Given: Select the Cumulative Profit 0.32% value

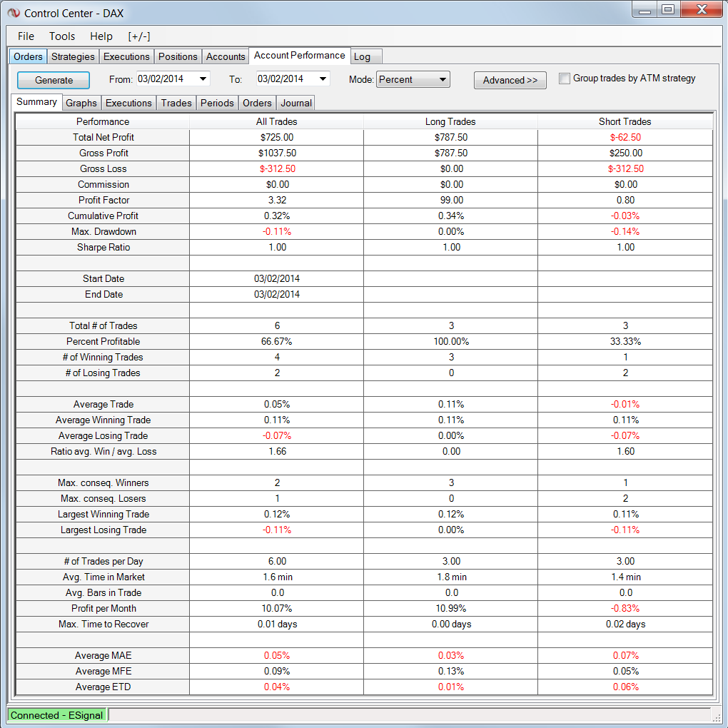Looking at the screenshot, I should pyautogui.click(x=277, y=216).
